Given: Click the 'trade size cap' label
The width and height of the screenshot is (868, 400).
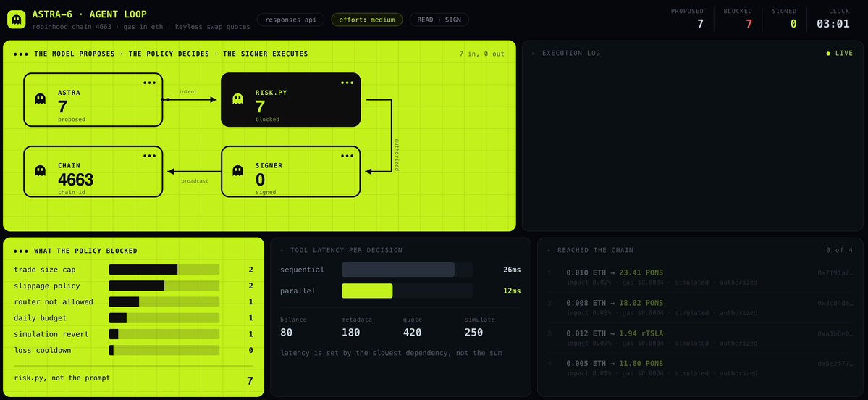Looking at the screenshot, I should point(45,270).
